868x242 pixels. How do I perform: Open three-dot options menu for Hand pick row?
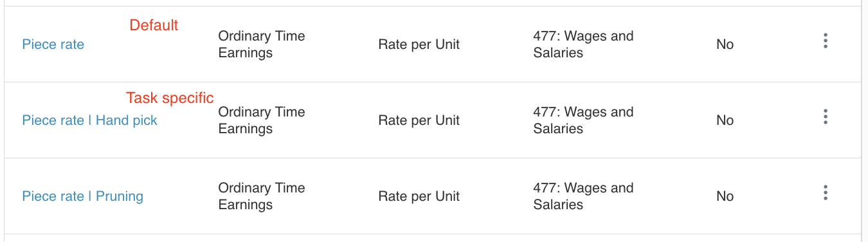point(826,117)
